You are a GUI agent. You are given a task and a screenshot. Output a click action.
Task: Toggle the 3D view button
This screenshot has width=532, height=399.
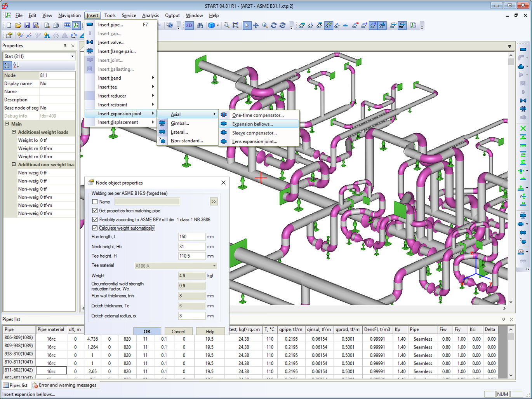(189, 25)
